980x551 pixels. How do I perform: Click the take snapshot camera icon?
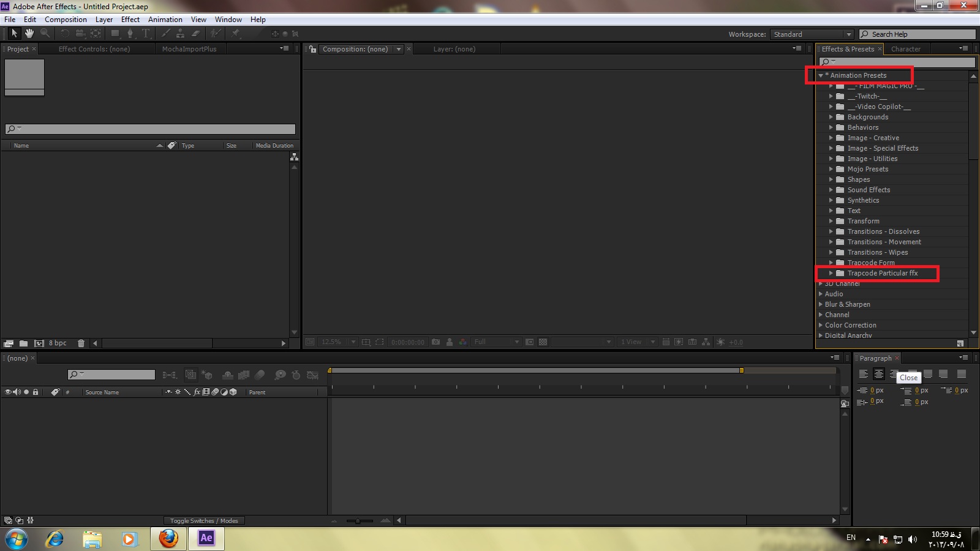tap(435, 342)
